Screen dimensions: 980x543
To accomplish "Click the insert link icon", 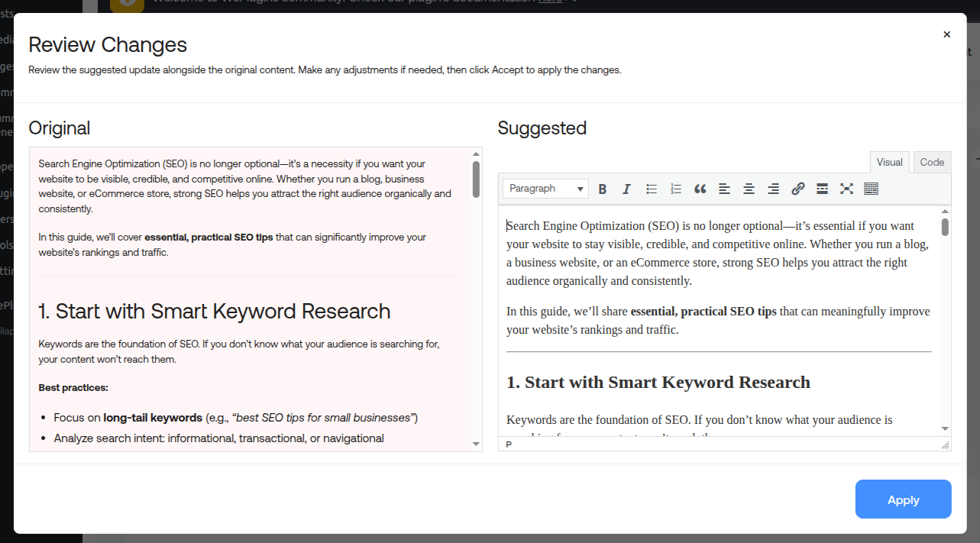I will [x=798, y=189].
